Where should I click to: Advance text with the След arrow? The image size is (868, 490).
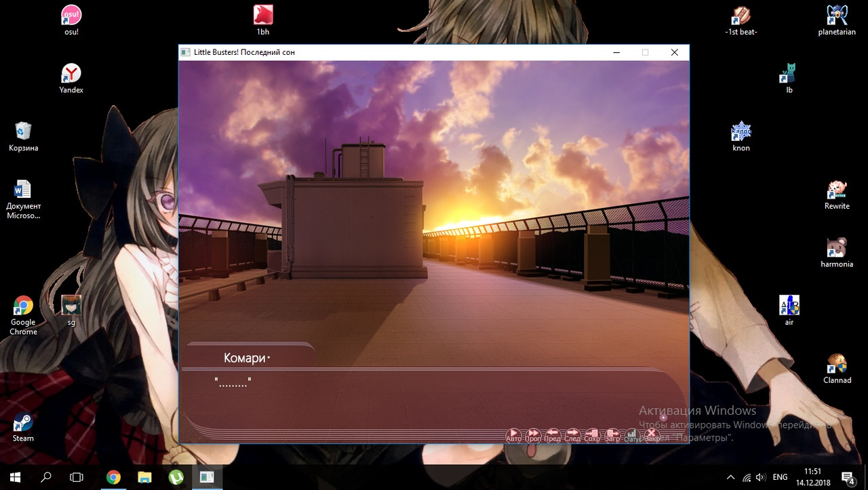pos(572,434)
